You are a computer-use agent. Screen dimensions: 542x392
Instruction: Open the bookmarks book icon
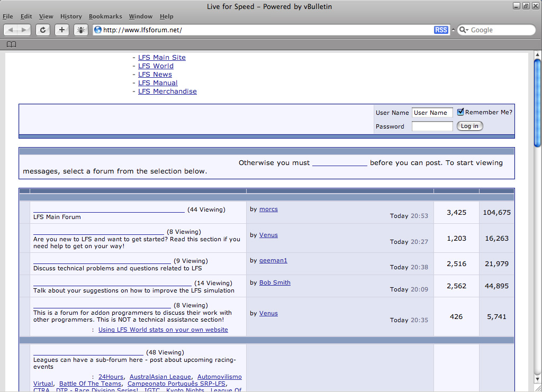pyautogui.click(x=12, y=44)
